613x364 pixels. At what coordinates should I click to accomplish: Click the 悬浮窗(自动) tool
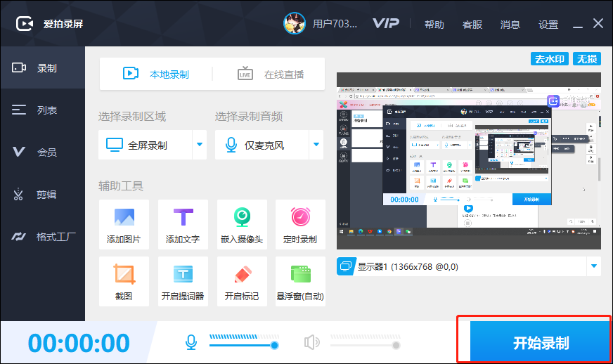click(x=300, y=281)
